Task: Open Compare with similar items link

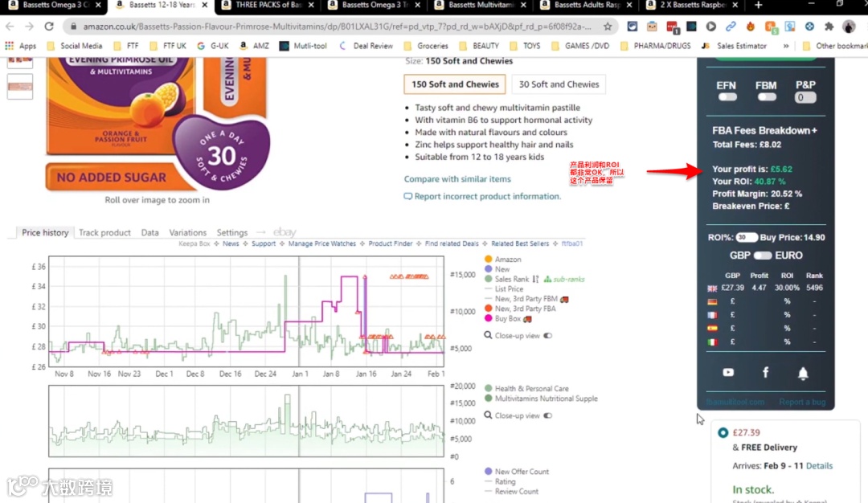Action: (x=457, y=178)
